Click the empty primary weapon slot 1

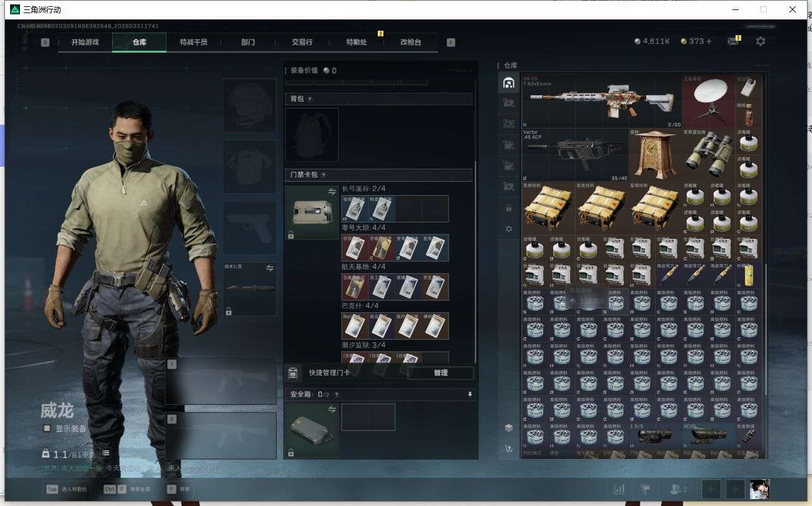(x=221, y=381)
